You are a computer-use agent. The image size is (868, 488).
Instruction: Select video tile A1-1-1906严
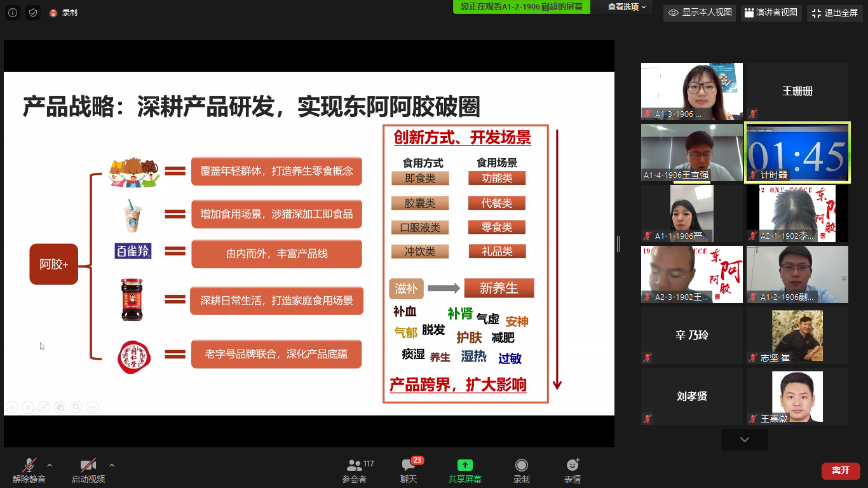691,213
